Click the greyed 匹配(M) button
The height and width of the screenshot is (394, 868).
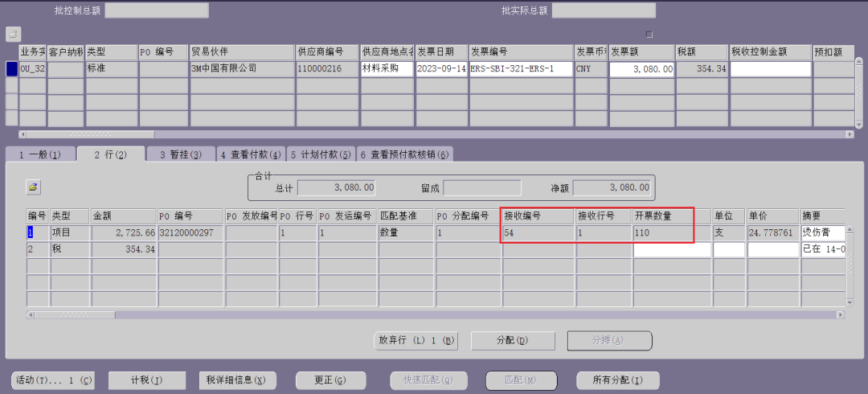pos(521,380)
